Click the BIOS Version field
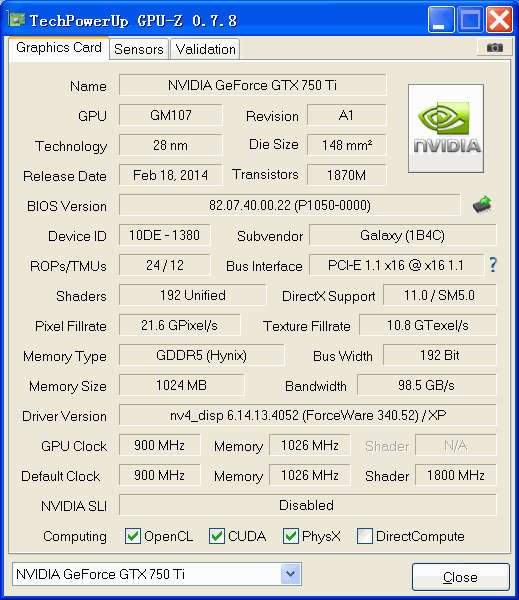The width and height of the screenshot is (519, 600). 290,205
